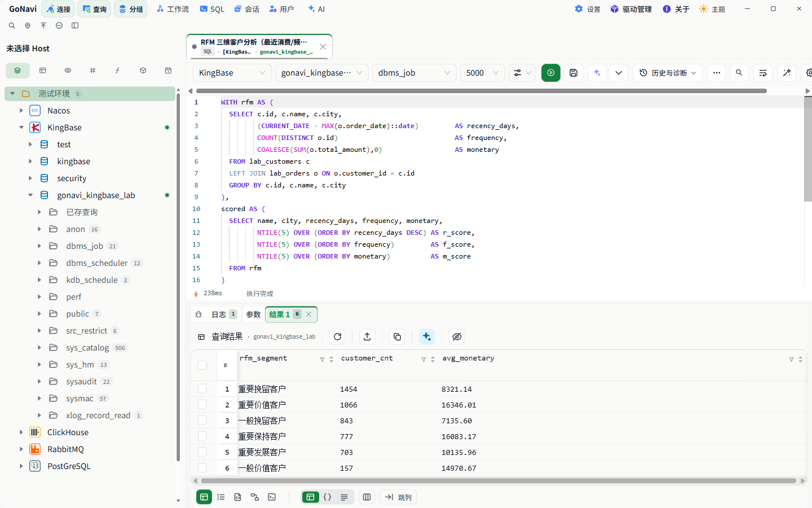Open the 主题 theme switcher
The height and width of the screenshot is (508, 812).
712,9
